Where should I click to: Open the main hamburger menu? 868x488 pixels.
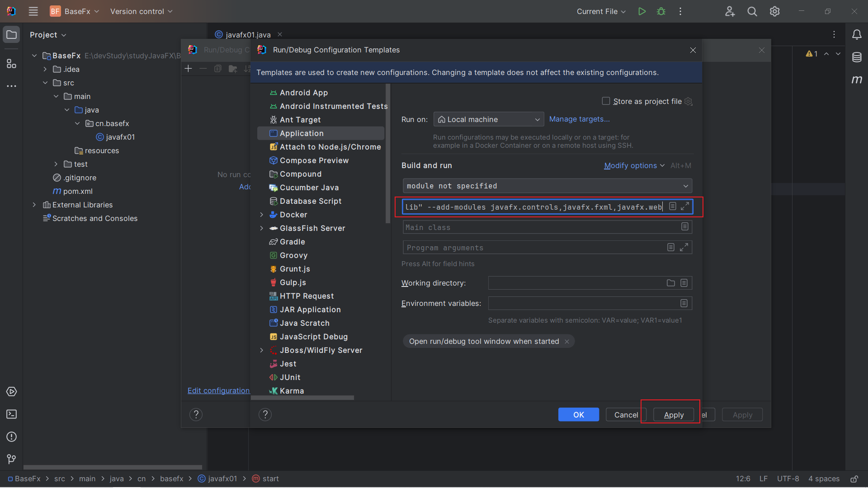[33, 11]
